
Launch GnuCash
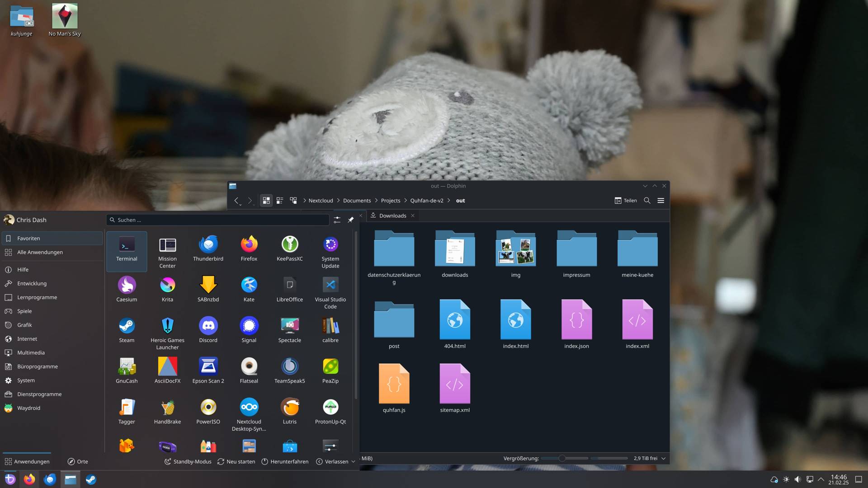(x=127, y=373)
